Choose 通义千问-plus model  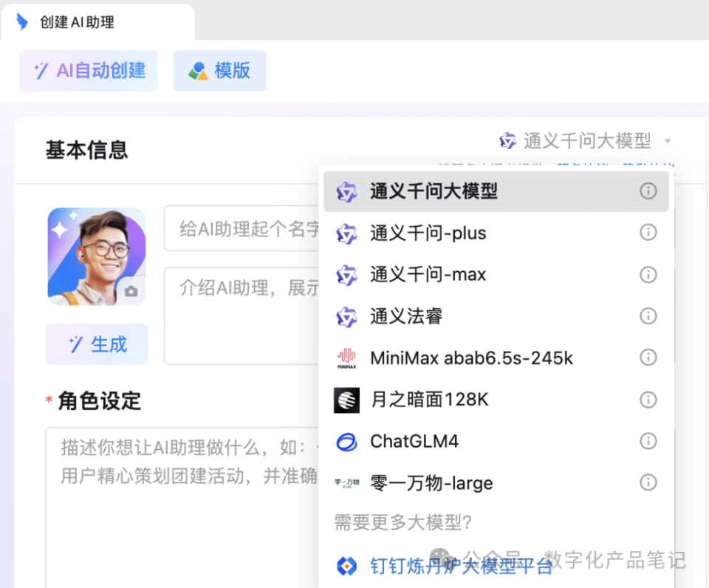(496, 233)
